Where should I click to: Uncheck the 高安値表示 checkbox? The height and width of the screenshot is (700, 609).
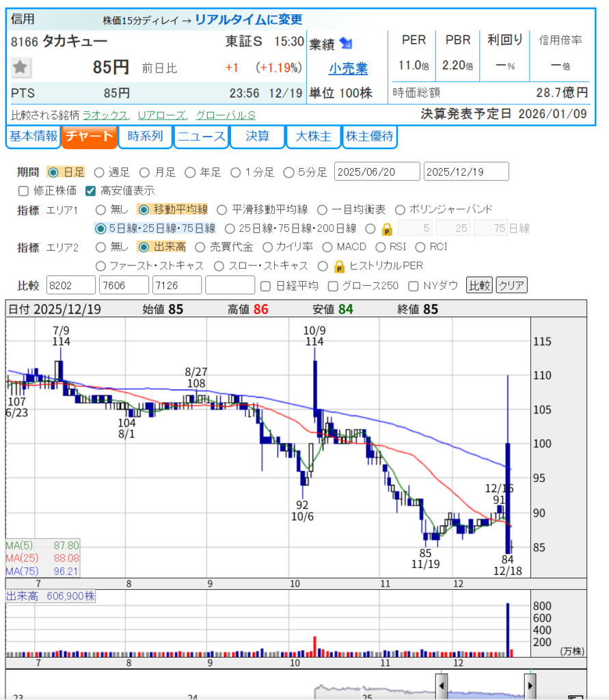[90, 191]
